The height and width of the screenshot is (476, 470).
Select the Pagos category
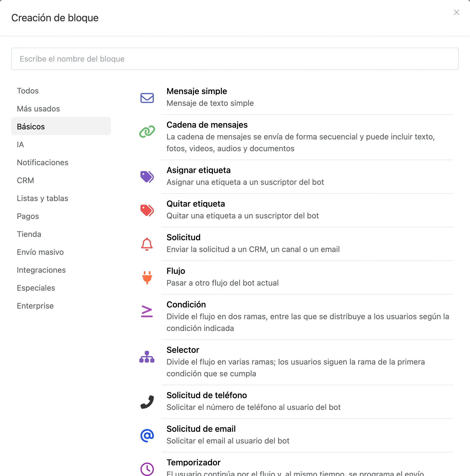coord(61,216)
